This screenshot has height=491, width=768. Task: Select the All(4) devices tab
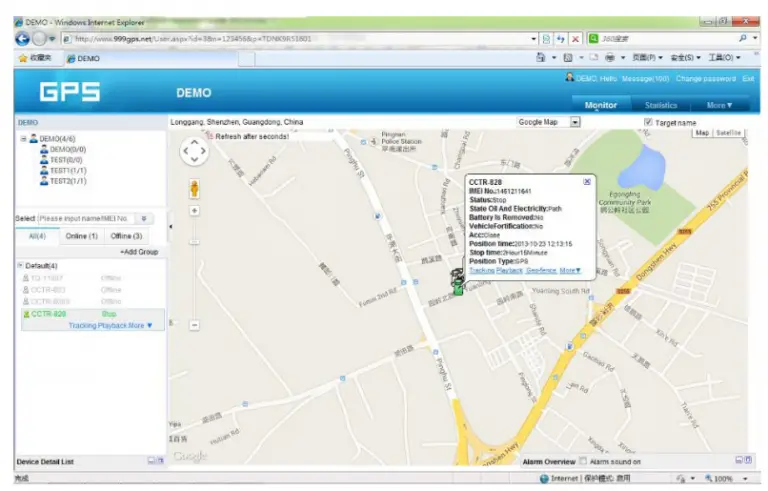37,236
